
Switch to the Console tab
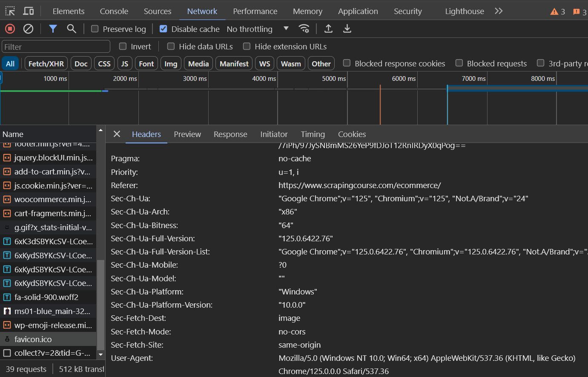click(114, 11)
